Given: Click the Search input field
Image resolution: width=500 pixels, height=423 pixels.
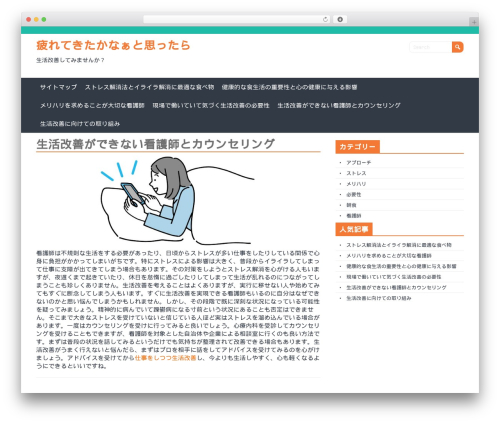Looking at the screenshot, I should (x=431, y=47).
